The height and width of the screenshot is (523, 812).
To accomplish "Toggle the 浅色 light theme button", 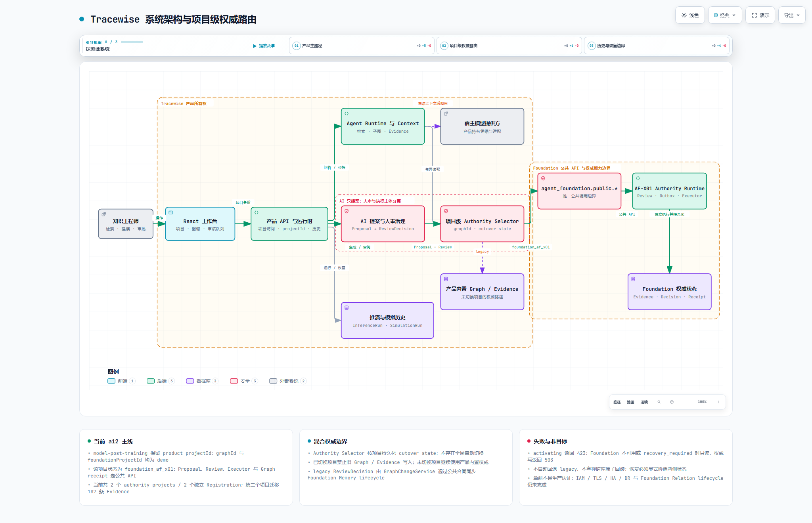I will pos(690,15).
